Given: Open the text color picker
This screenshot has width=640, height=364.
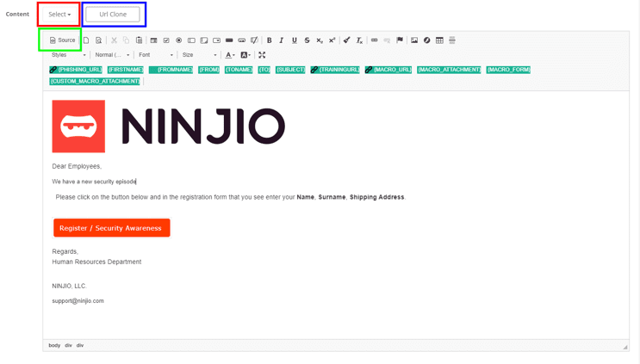Looking at the screenshot, I should pos(230,54).
